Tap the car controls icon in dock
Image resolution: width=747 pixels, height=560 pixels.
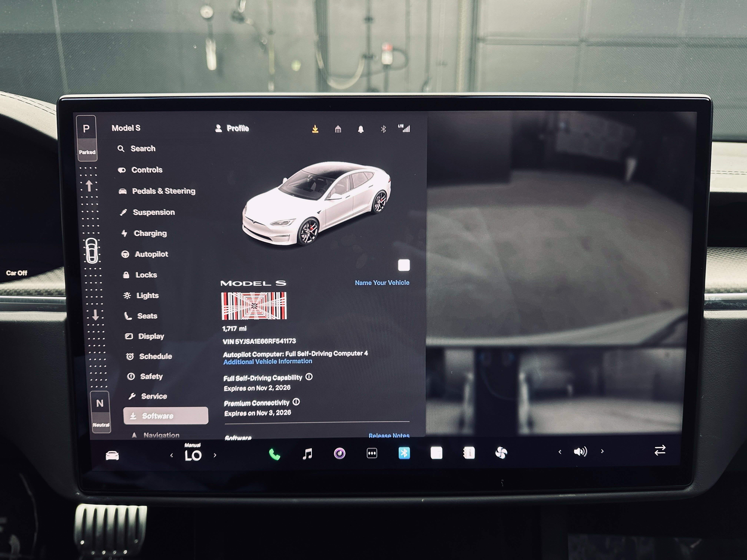tap(112, 455)
